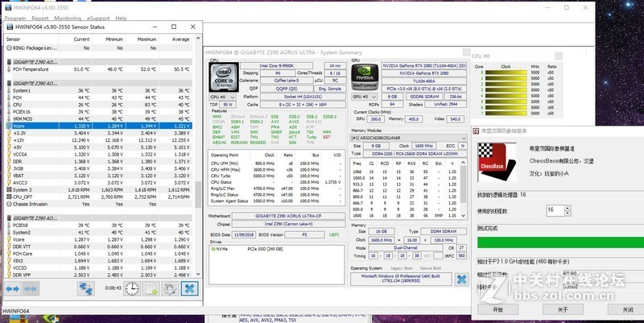Open sensor settings gear icon
The width and height of the screenshot is (644, 323).
[x=170, y=289]
